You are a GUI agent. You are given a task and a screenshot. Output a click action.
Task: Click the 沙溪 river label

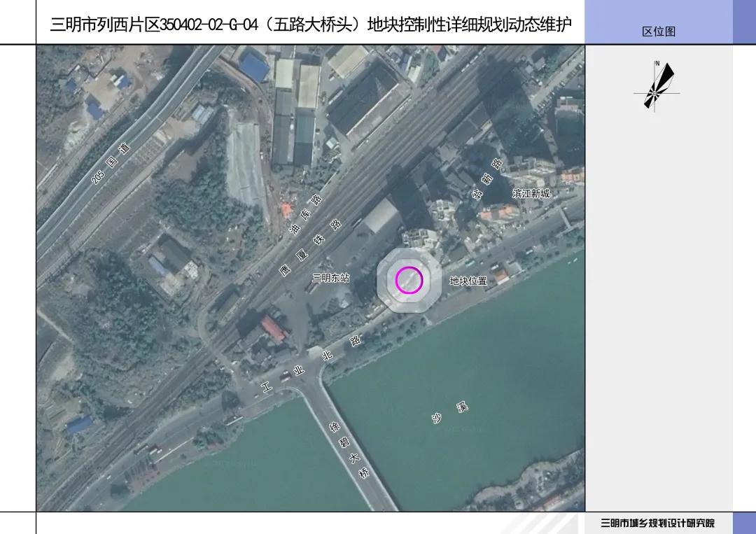coord(449,412)
